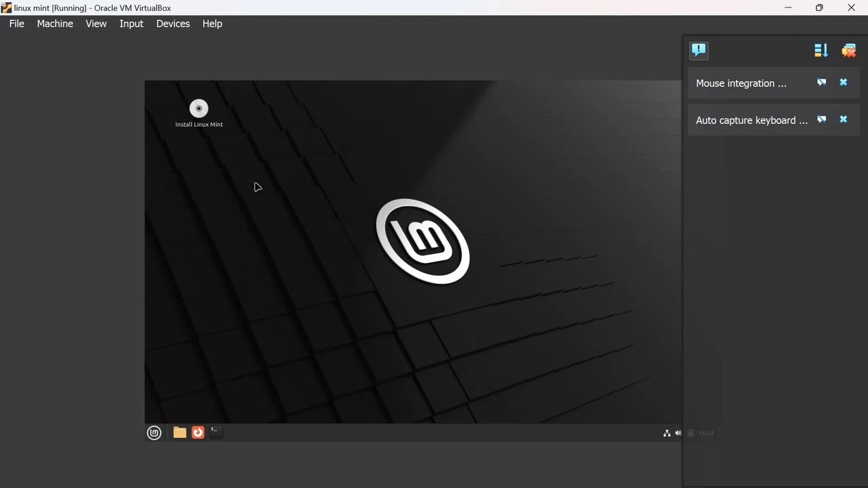
Task: Click the VirtualBox title bar app icon
Action: click(7, 8)
